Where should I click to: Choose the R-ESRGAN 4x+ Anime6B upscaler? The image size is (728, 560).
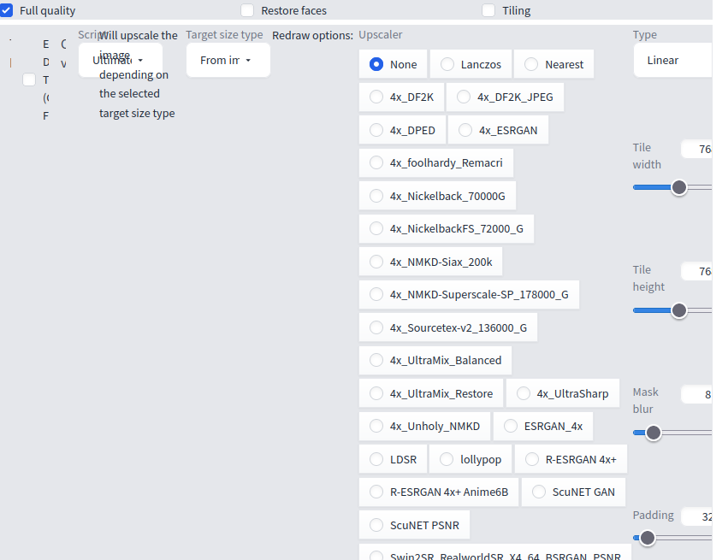pyautogui.click(x=438, y=492)
